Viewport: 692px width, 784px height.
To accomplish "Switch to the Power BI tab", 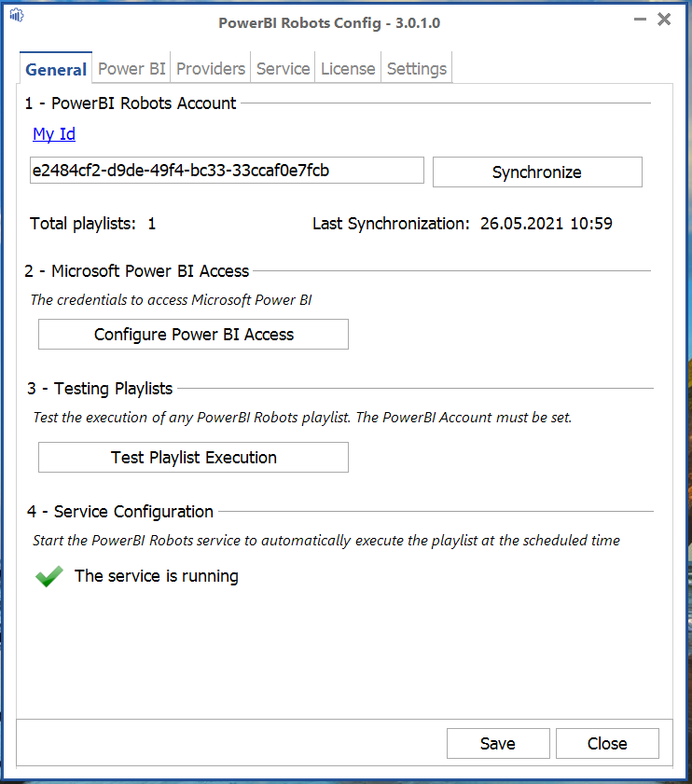I will 131,68.
